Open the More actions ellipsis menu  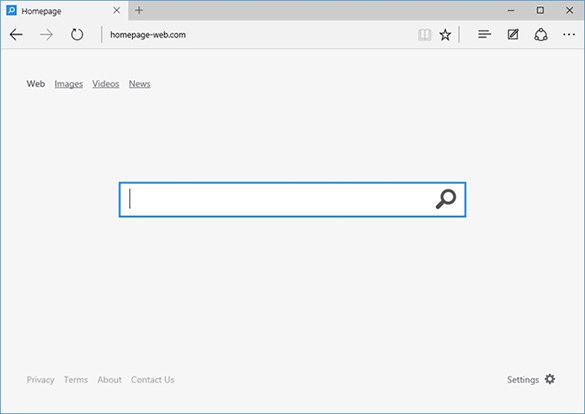tap(569, 35)
